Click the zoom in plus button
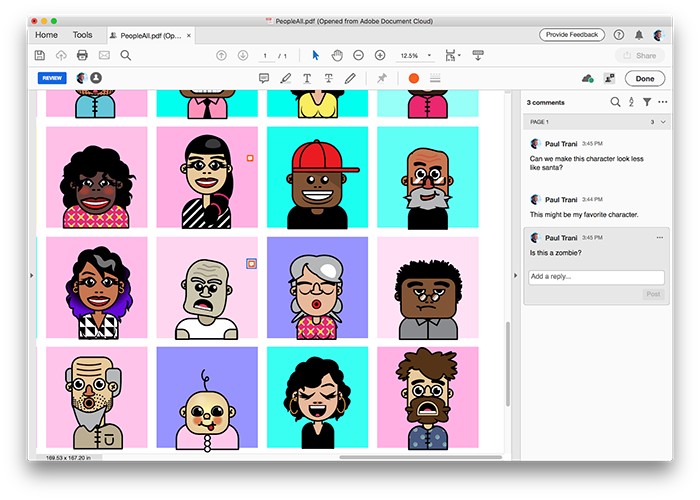 (x=380, y=55)
